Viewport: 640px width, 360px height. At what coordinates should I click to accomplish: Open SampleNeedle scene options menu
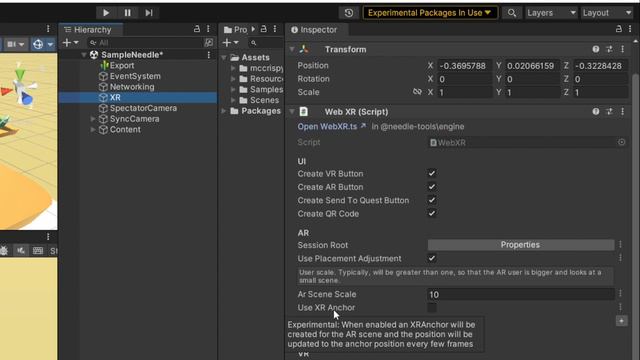point(209,55)
